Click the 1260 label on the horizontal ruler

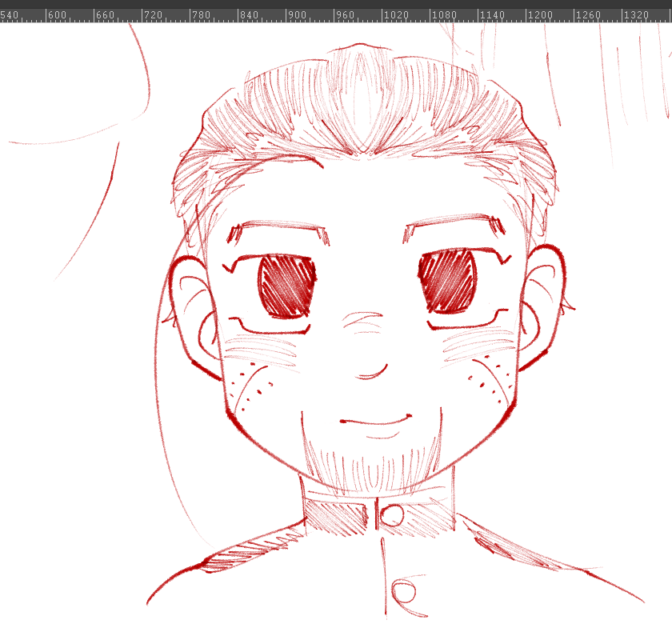coord(589,15)
